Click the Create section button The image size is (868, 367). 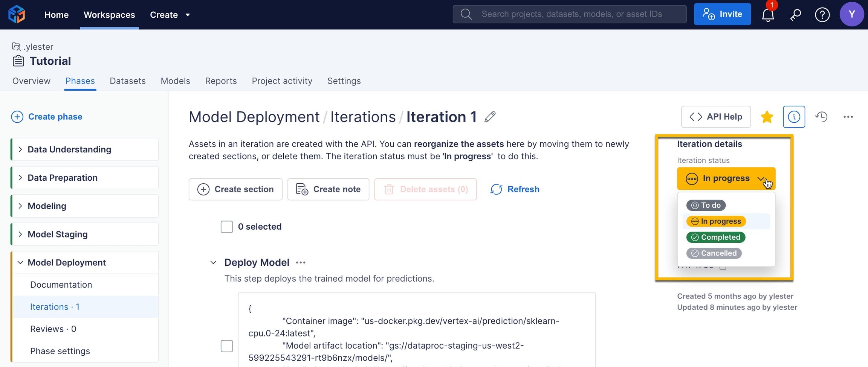(x=235, y=189)
